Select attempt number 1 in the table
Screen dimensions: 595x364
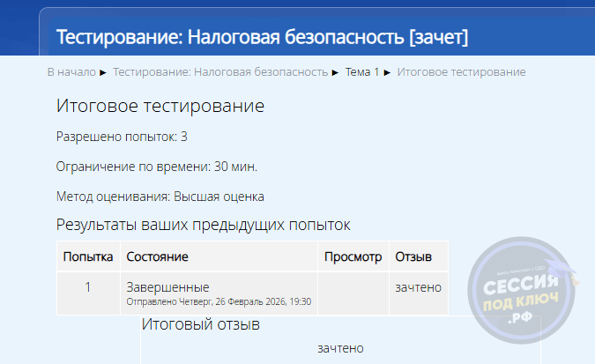(88, 287)
